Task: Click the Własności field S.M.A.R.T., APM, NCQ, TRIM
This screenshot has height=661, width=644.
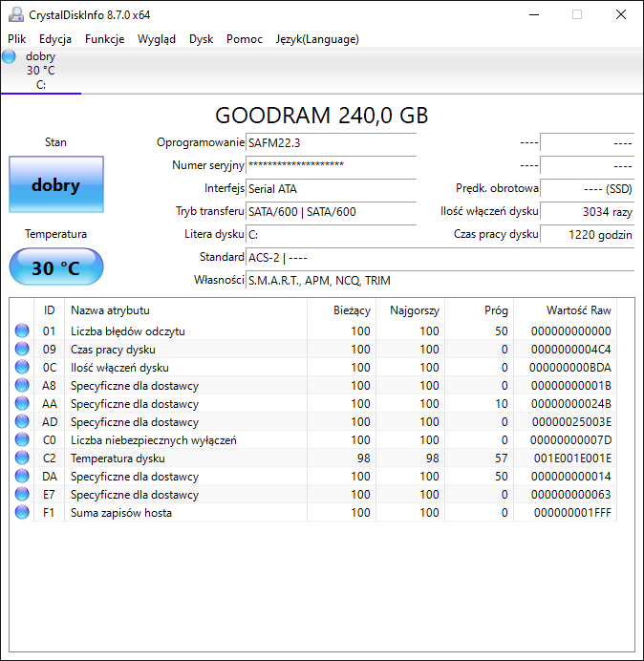Action: point(440,280)
